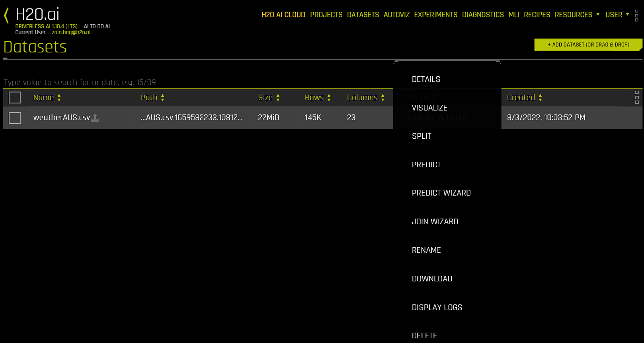Sort by Rows column arrows
Image resolution: width=644 pixels, height=343 pixels.
329,98
